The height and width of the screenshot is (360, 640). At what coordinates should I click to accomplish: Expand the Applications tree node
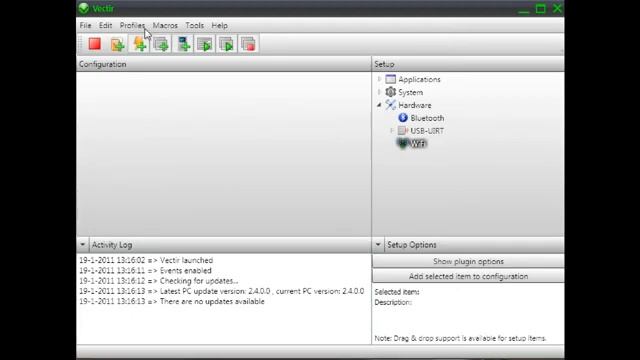click(379, 79)
